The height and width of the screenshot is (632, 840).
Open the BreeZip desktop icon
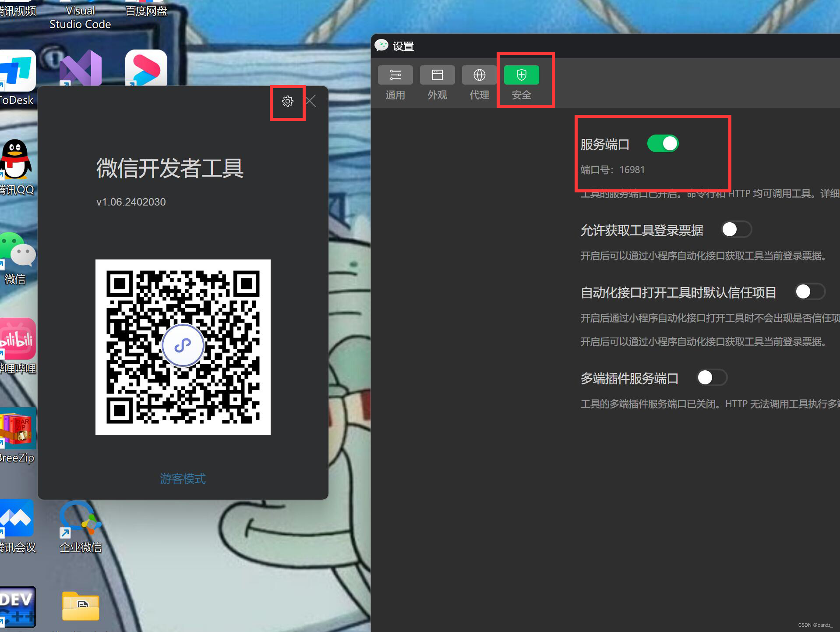(x=18, y=436)
